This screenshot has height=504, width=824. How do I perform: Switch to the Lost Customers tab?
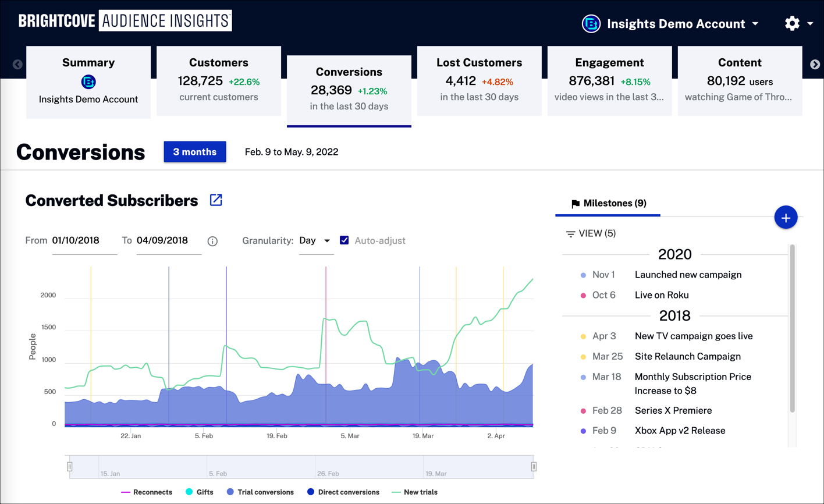(x=479, y=80)
